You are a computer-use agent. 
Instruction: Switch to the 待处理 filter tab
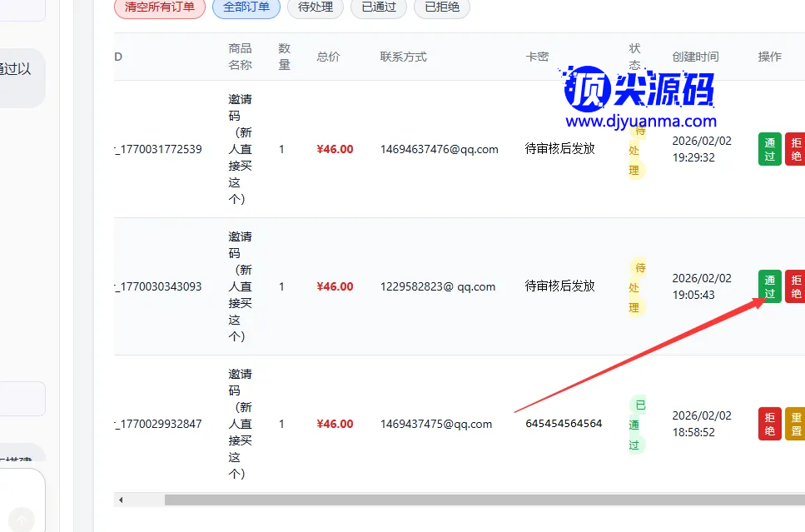point(316,7)
